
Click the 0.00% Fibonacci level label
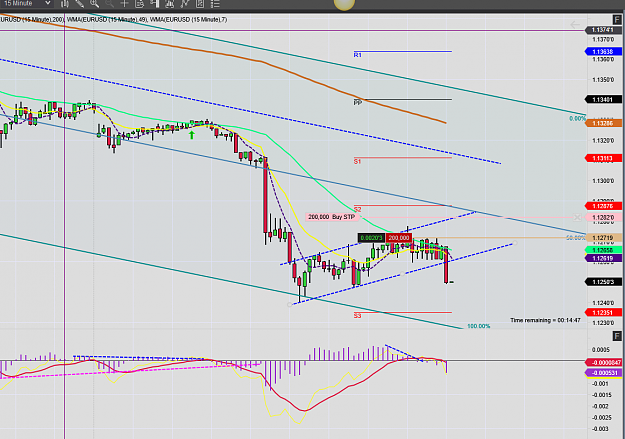click(577, 118)
